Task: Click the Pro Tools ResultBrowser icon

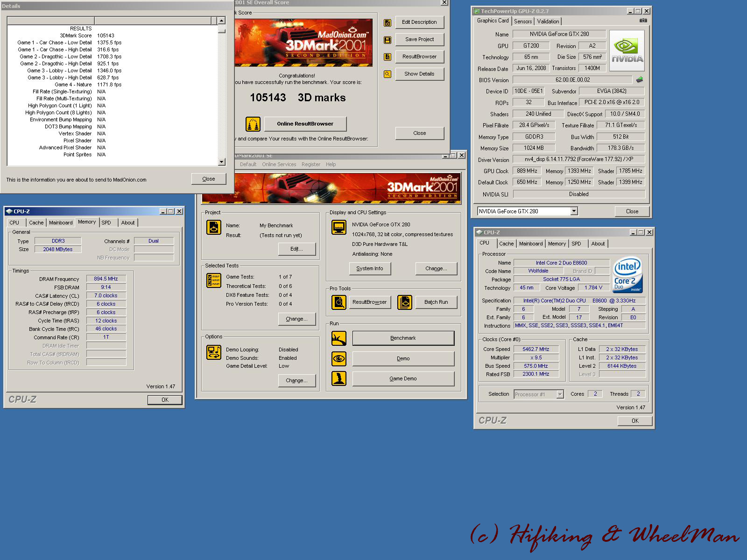Action: coord(339,302)
